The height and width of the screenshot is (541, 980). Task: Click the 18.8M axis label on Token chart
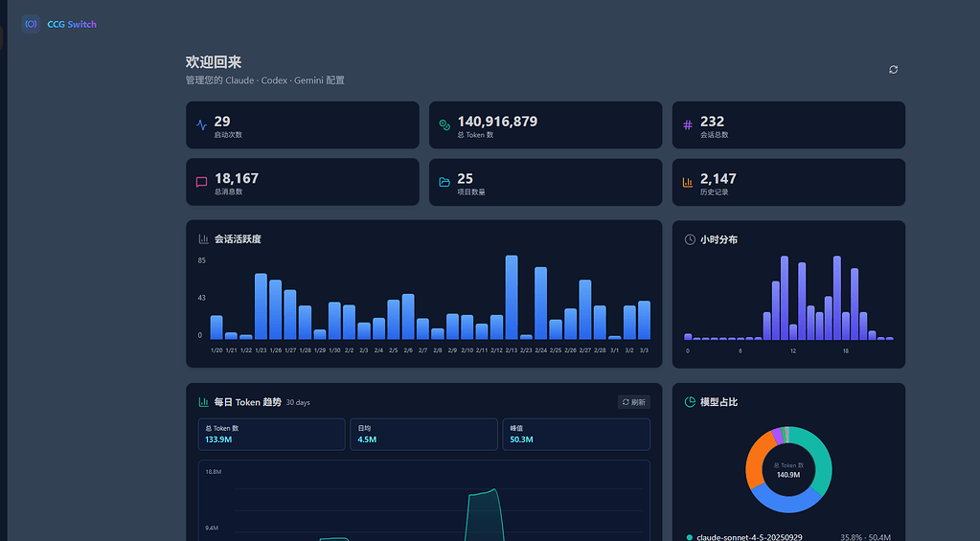pos(213,472)
